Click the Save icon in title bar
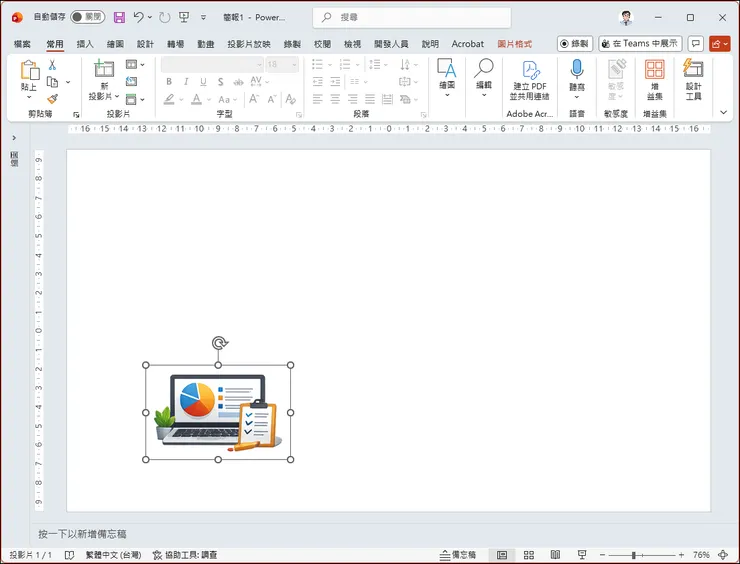740x564 pixels. pos(119,17)
